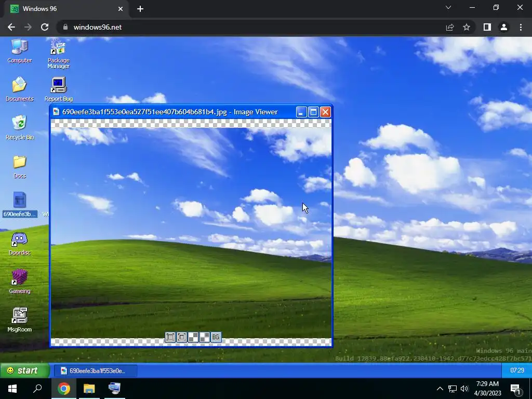Open network status tray icon
The height and width of the screenshot is (399, 532).
(x=453, y=389)
